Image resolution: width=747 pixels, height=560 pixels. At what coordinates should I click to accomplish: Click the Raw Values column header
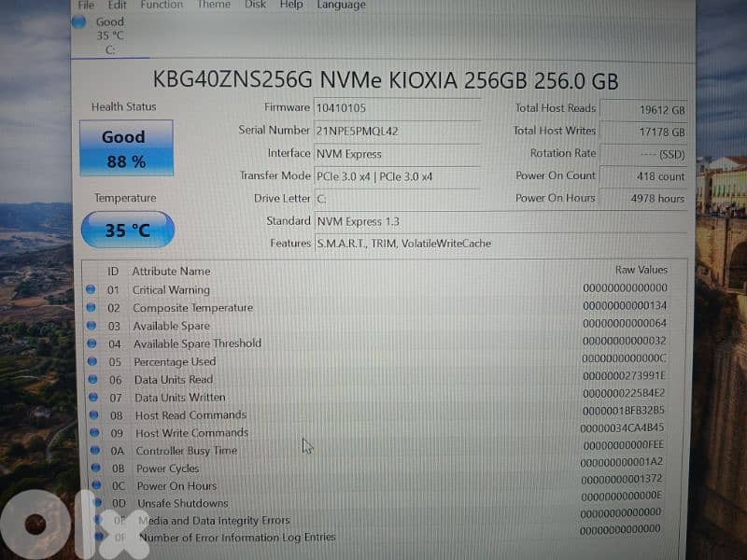(641, 270)
